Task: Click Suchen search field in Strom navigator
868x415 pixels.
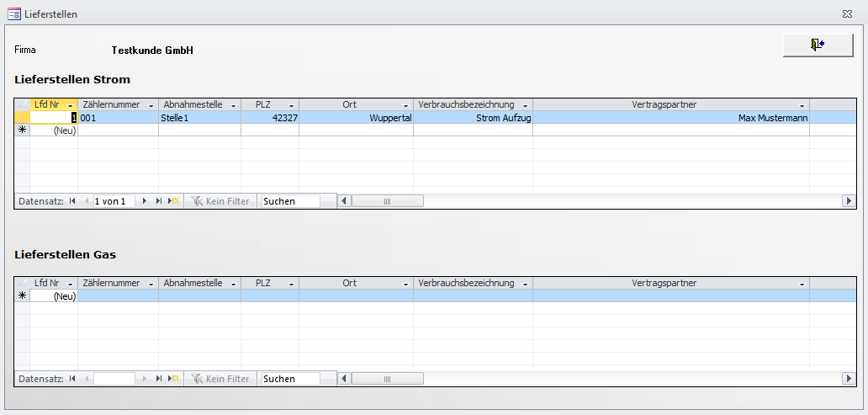Action: point(290,201)
